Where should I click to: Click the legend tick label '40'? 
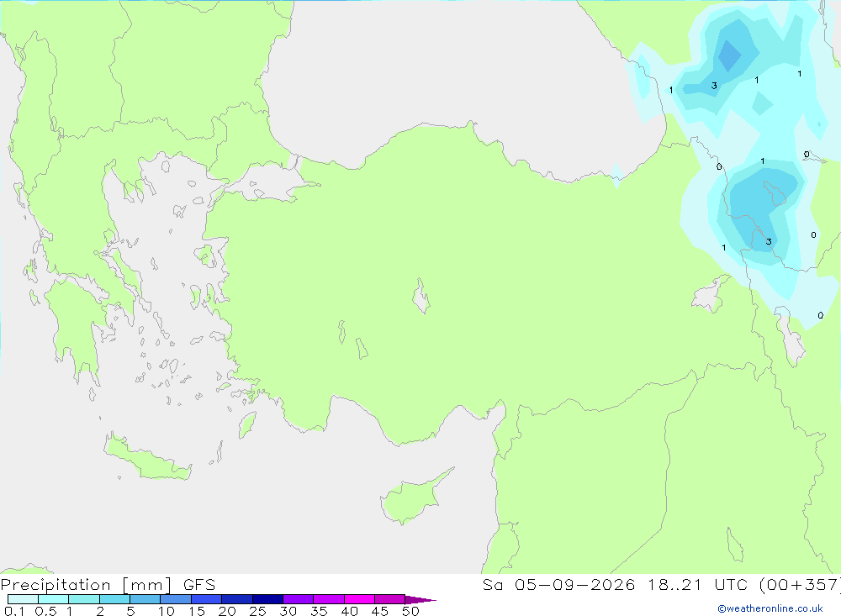350,611
